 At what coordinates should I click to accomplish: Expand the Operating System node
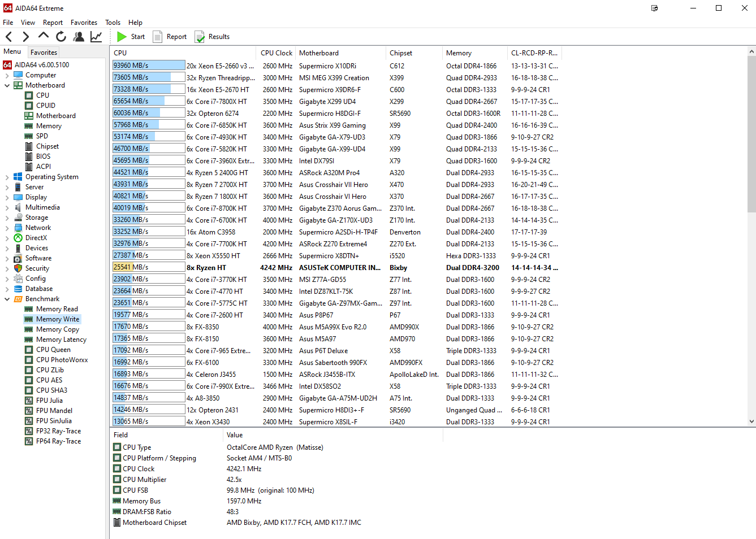(x=7, y=177)
